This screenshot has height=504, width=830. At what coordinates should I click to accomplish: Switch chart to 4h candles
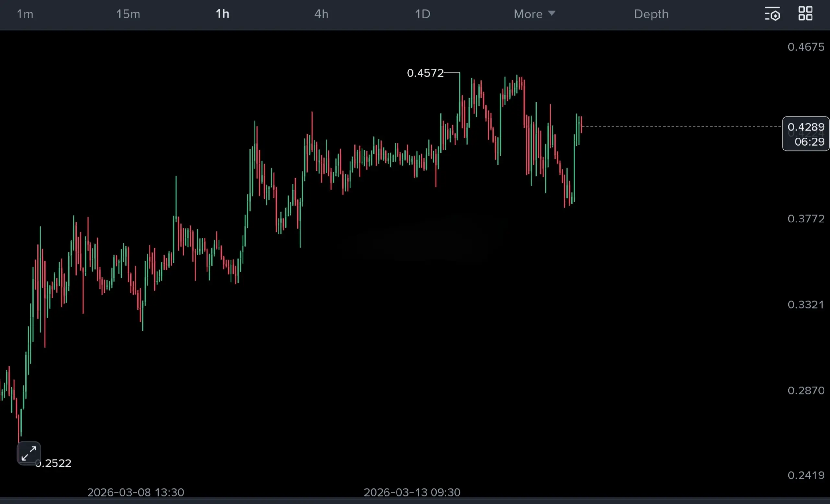321,14
